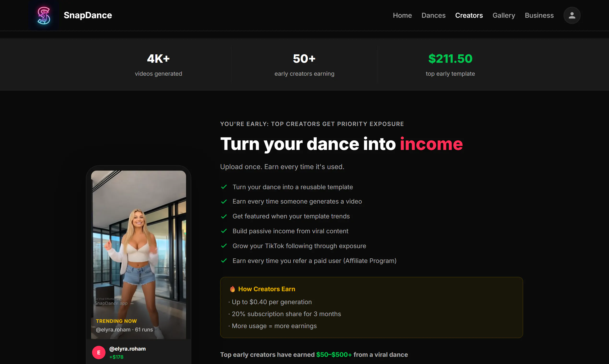Click the fire icon beside How Creators Earn
Viewport: 609px width, 364px height.
point(232,289)
